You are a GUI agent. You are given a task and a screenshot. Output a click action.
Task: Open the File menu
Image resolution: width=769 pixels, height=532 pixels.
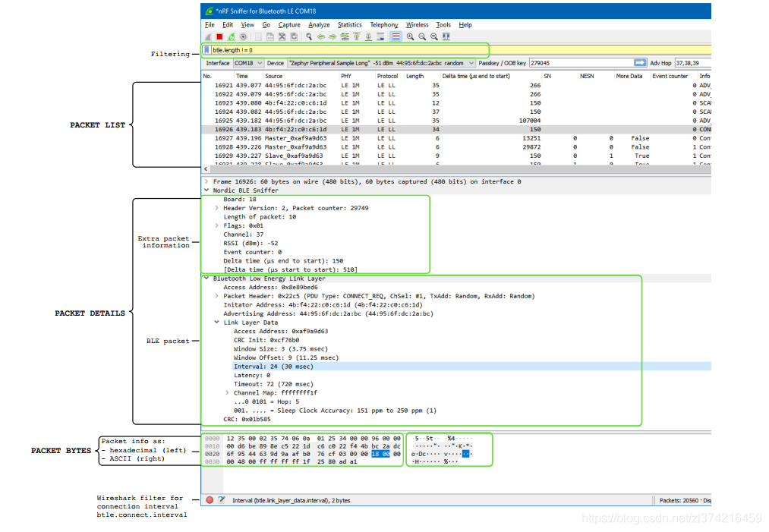point(210,25)
